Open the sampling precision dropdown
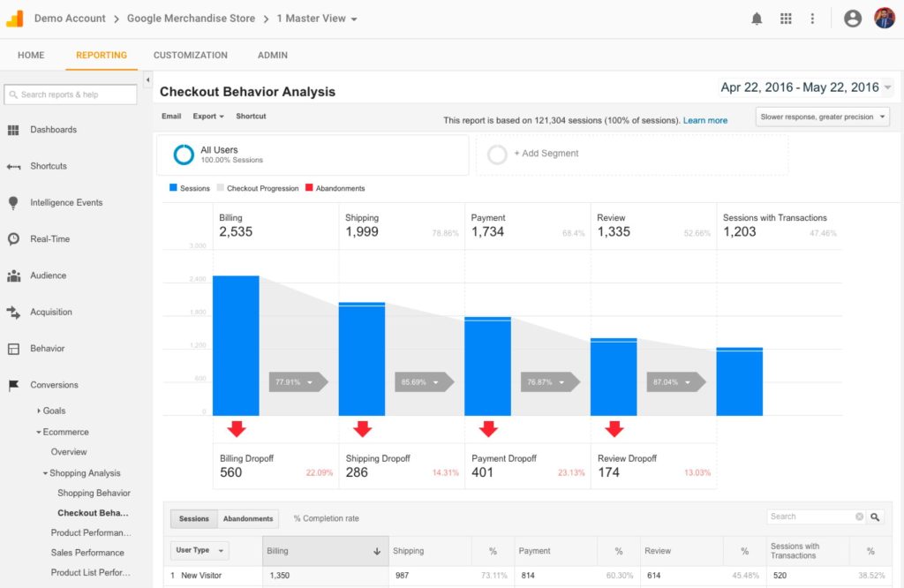The width and height of the screenshot is (904, 588). click(x=822, y=116)
